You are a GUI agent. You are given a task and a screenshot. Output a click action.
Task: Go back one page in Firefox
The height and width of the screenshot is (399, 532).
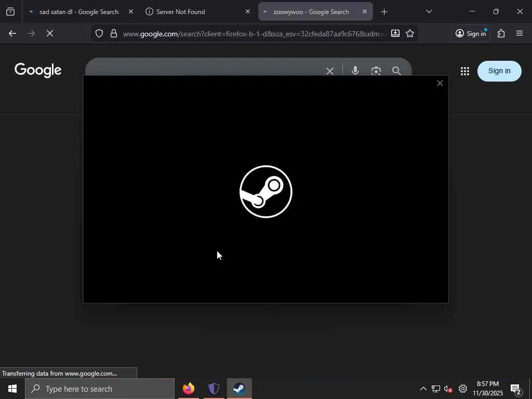click(x=12, y=33)
